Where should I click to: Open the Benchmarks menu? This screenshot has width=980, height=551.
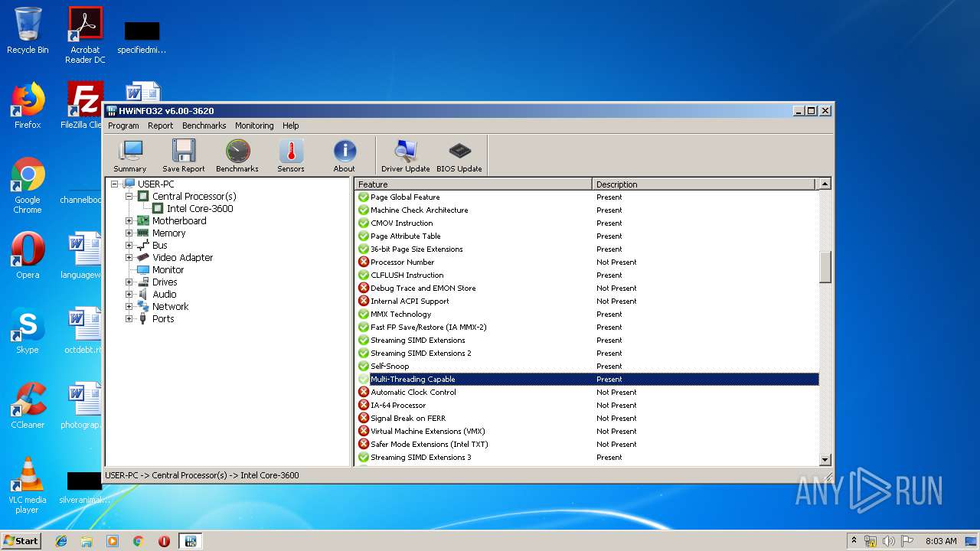pos(204,126)
